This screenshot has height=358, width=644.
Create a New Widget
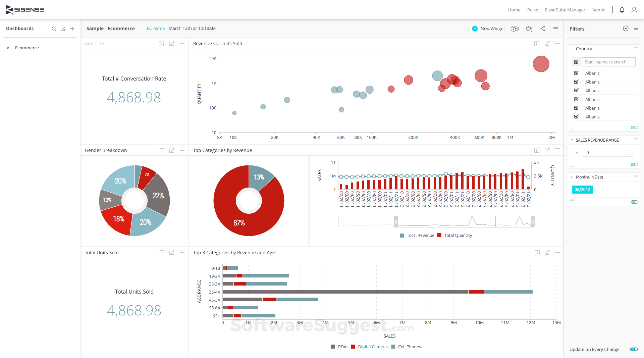click(488, 29)
